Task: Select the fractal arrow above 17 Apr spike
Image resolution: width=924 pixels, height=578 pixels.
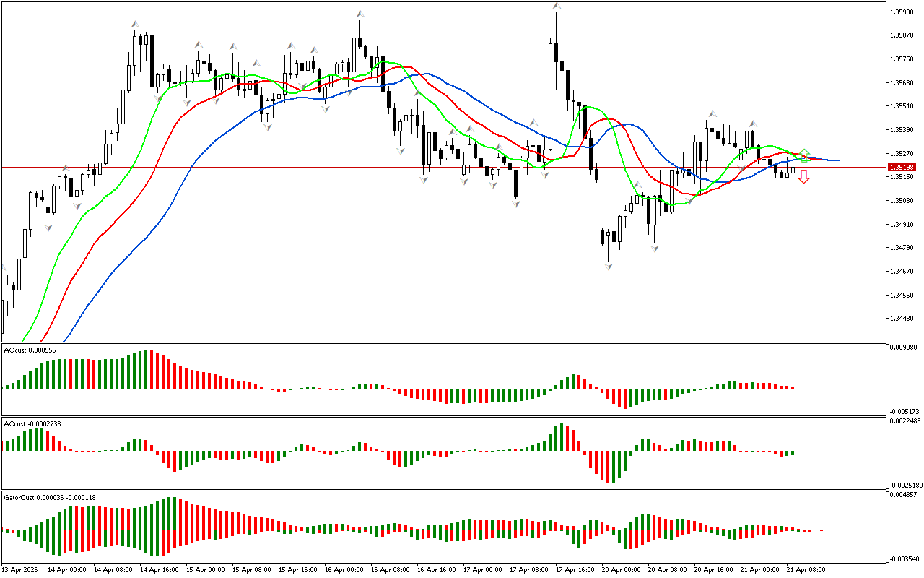Action: click(x=557, y=7)
